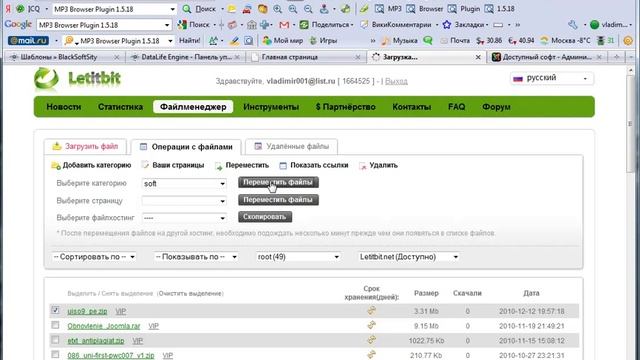Image resolution: width=640 pixels, height=360 pixels.
Task: Check the 086_uni-first-pwc007_v1.zip checkbox
Action: 55,354
